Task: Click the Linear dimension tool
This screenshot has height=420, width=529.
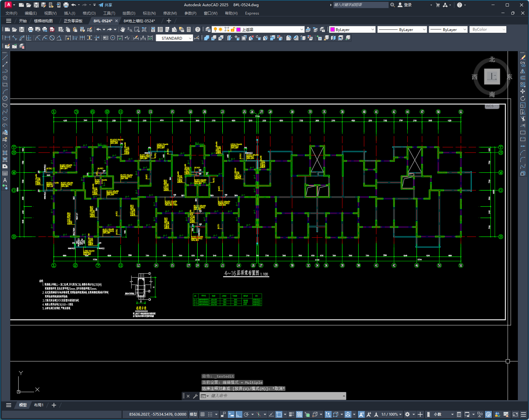Action: [x=7, y=38]
